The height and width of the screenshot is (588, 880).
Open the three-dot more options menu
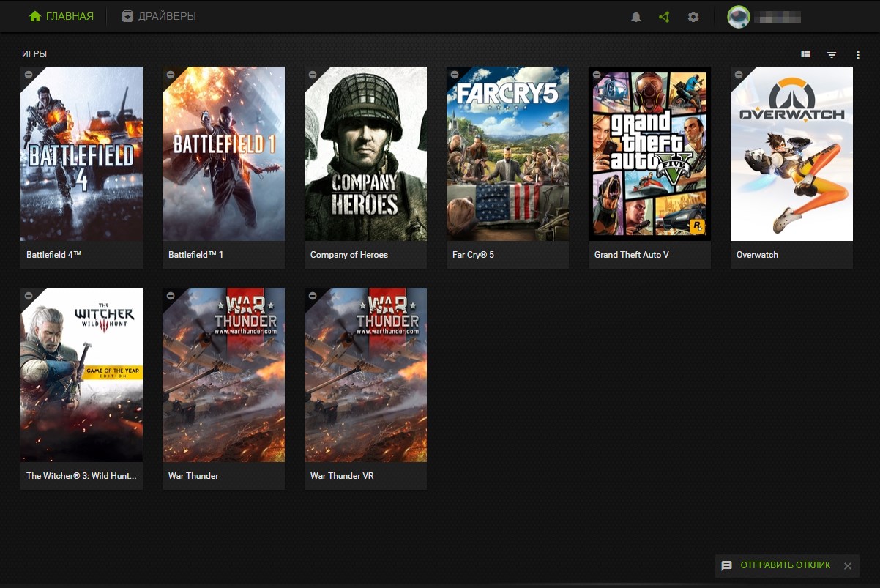(x=857, y=54)
